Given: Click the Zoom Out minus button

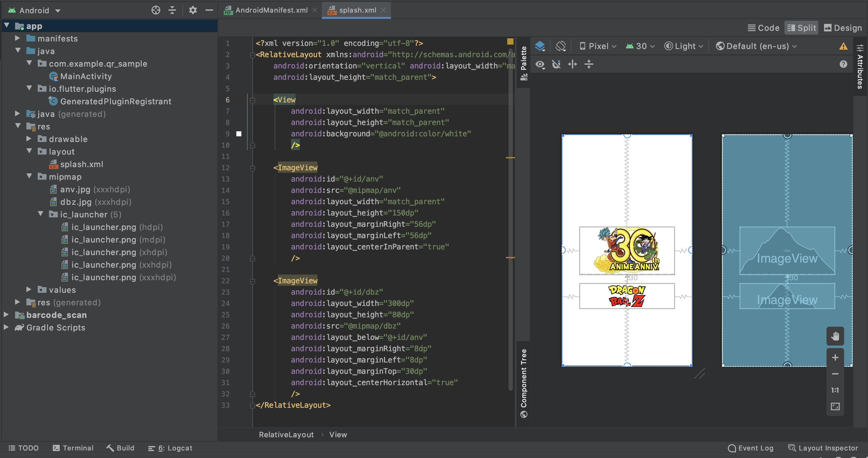Looking at the screenshot, I should tap(835, 374).
